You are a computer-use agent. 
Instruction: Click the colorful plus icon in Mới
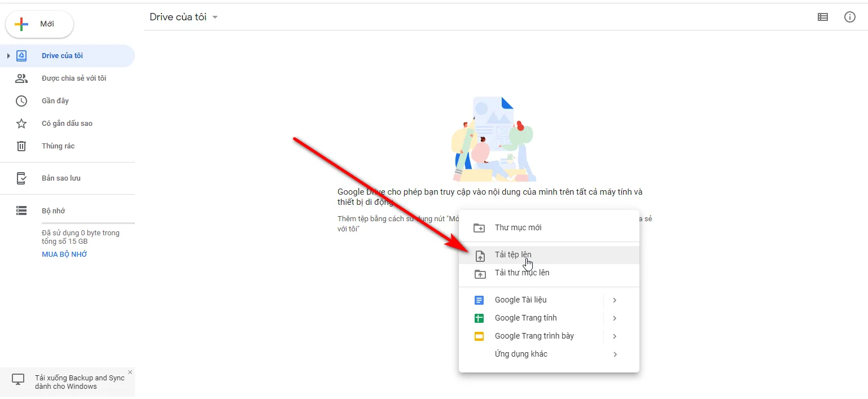pyautogui.click(x=21, y=24)
